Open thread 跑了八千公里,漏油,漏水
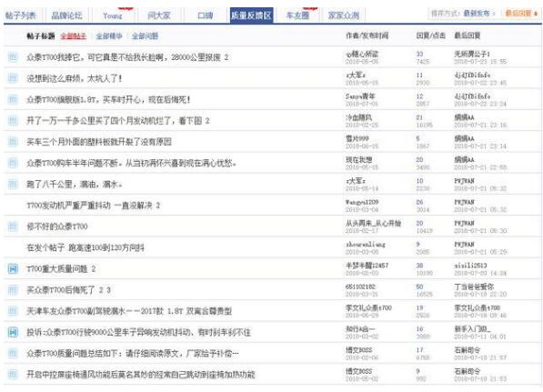Screen dimensions: 543x392 75,185
